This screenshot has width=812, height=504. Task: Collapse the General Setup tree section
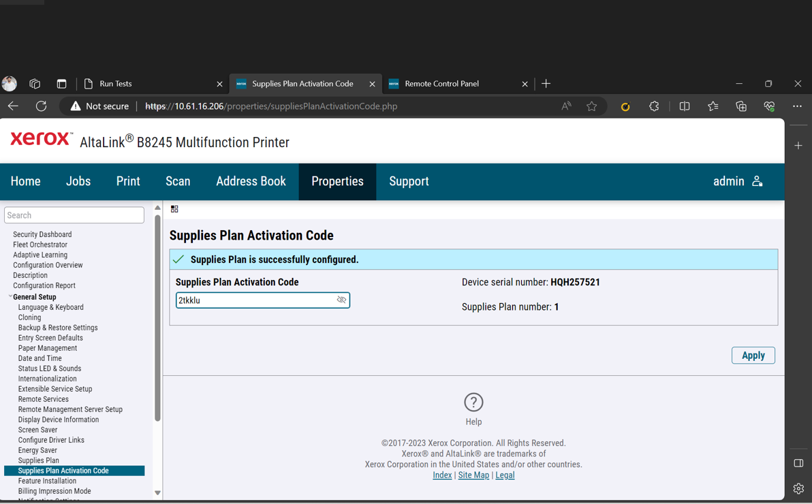point(10,296)
